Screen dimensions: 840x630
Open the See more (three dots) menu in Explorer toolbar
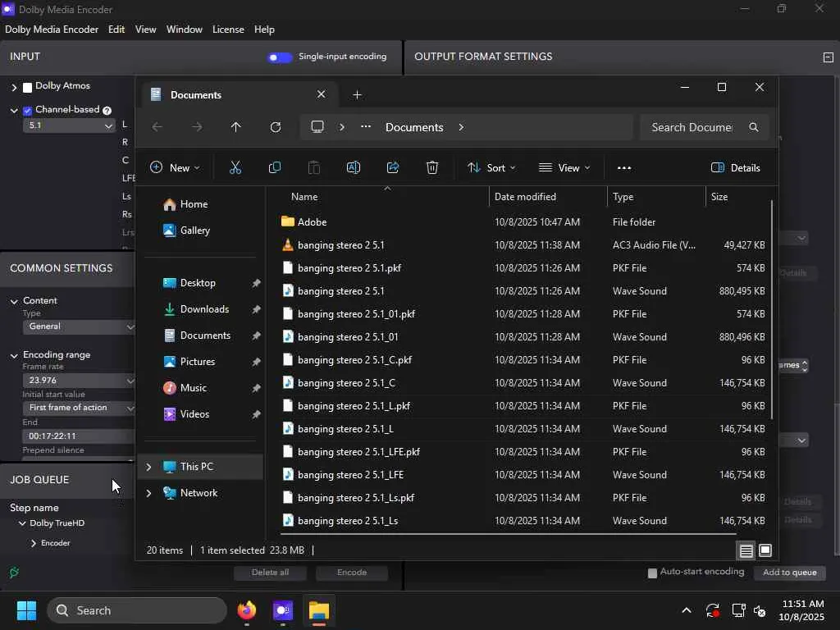coord(624,167)
